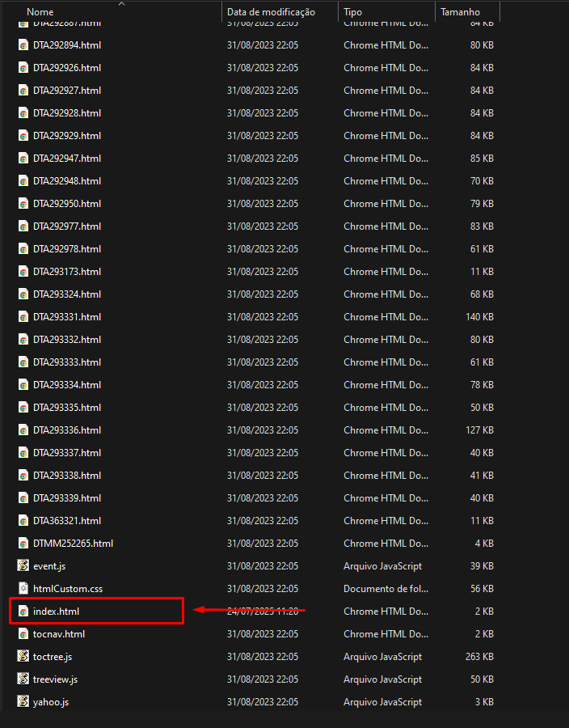Screen dimensions: 569x728
Task: Click the Tipo column header
Action: [x=353, y=12]
